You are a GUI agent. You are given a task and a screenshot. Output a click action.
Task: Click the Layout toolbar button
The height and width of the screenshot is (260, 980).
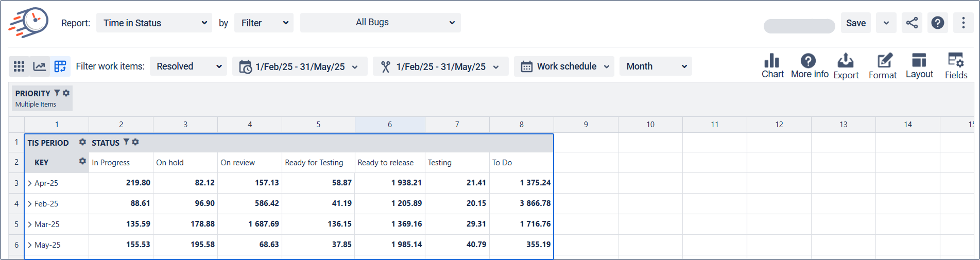(919, 66)
